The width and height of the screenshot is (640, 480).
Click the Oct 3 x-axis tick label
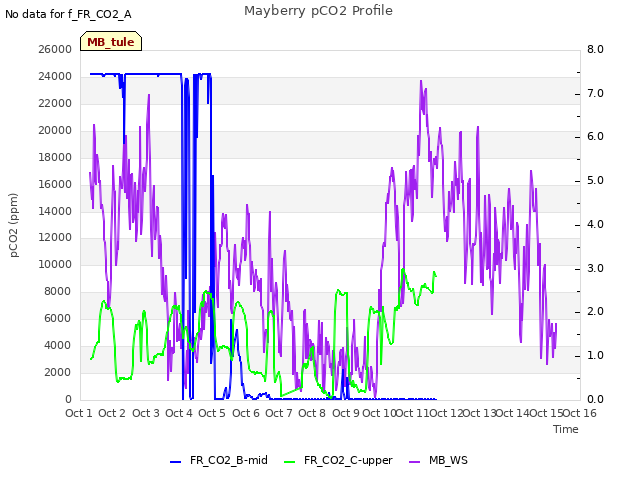coord(146,413)
